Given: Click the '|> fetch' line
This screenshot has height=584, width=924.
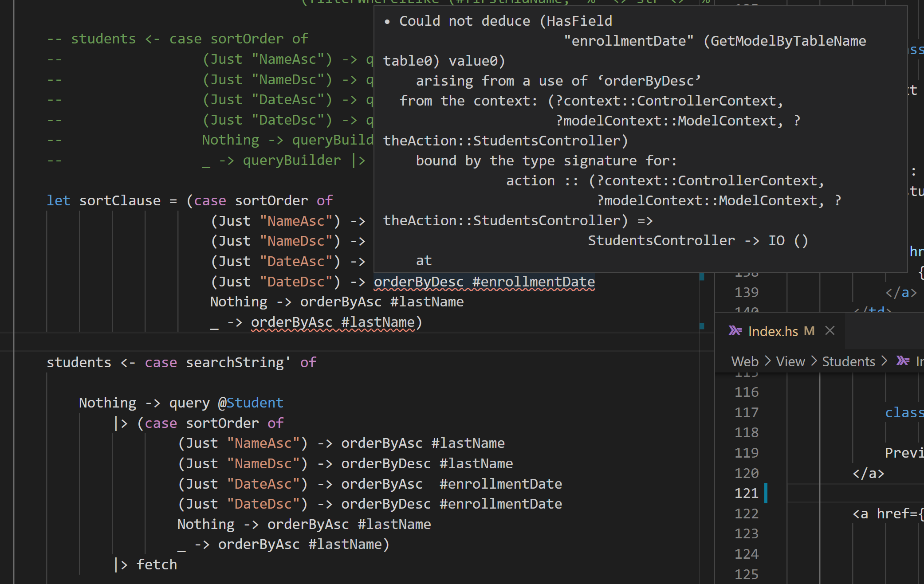Looking at the screenshot, I should tap(145, 564).
